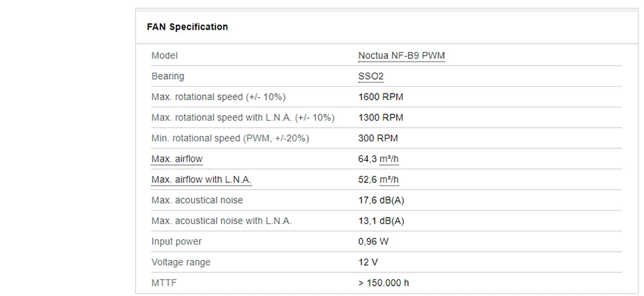Open the Noctua NF-B9 PWM model link

(401, 55)
